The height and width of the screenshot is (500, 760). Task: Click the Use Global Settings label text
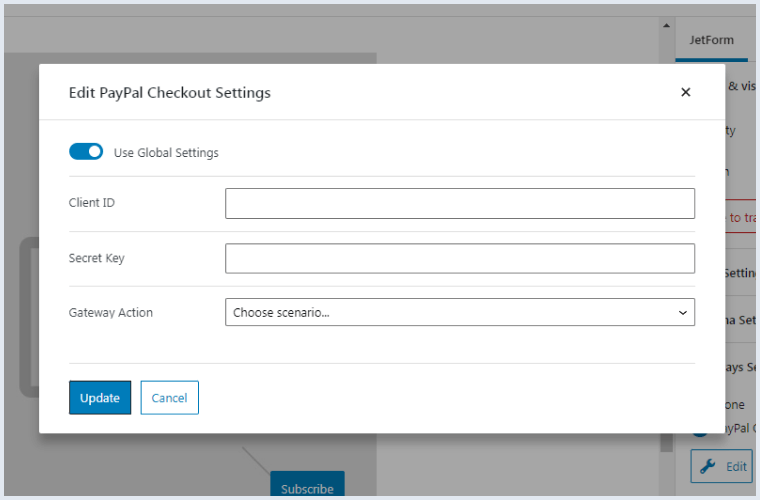(x=166, y=153)
